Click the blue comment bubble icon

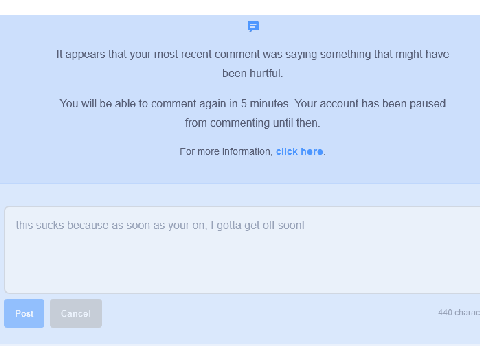253,26
